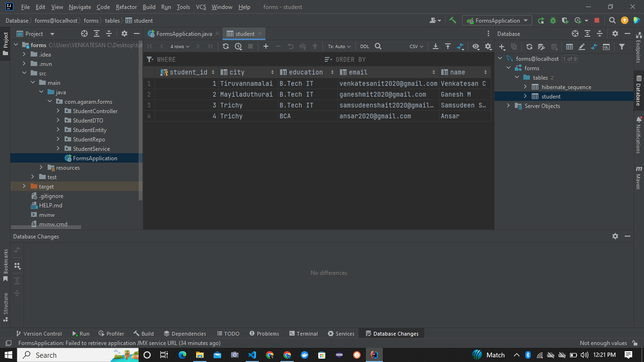Click Compare Data arrows in editor toolbar

coord(461,46)
